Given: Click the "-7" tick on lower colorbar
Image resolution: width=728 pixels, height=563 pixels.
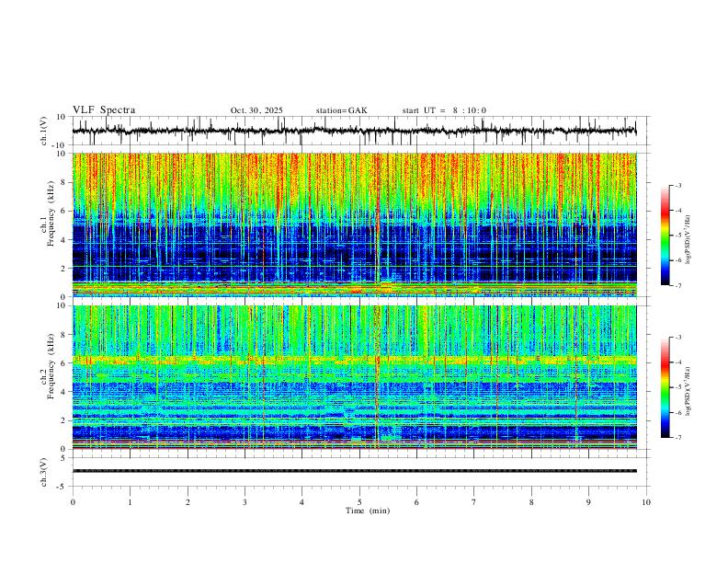Looking at the screenshot, I should click(x=677, y=438).
